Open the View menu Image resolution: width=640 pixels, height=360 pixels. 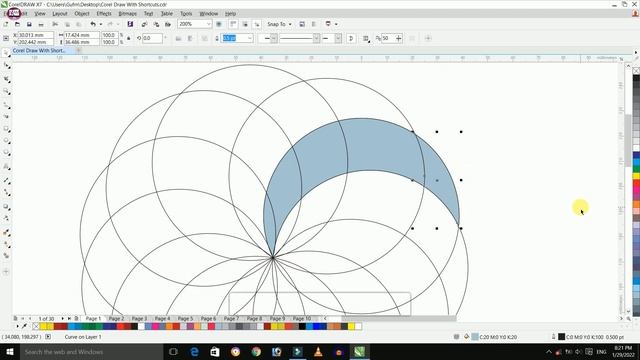pyautogui.click(x=40, y=13)
